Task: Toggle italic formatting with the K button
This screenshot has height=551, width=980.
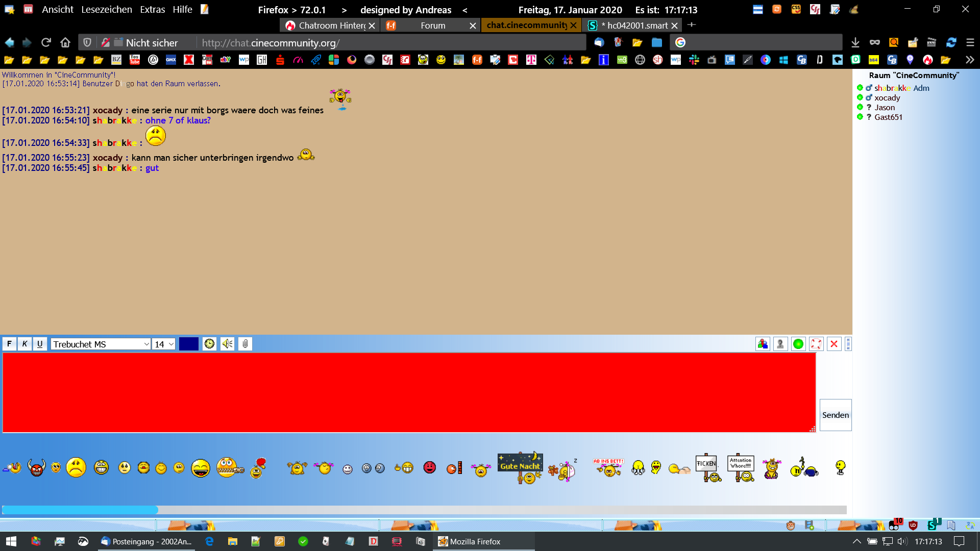Action: (x=24, y=344)
